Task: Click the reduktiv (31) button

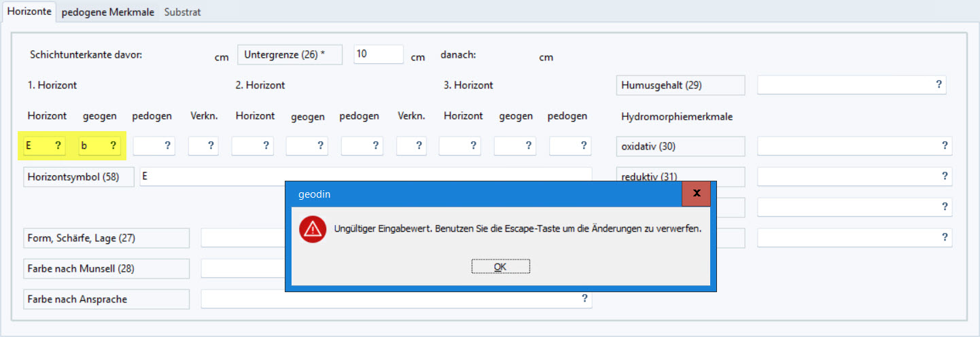Action: [x=681, y=177]
